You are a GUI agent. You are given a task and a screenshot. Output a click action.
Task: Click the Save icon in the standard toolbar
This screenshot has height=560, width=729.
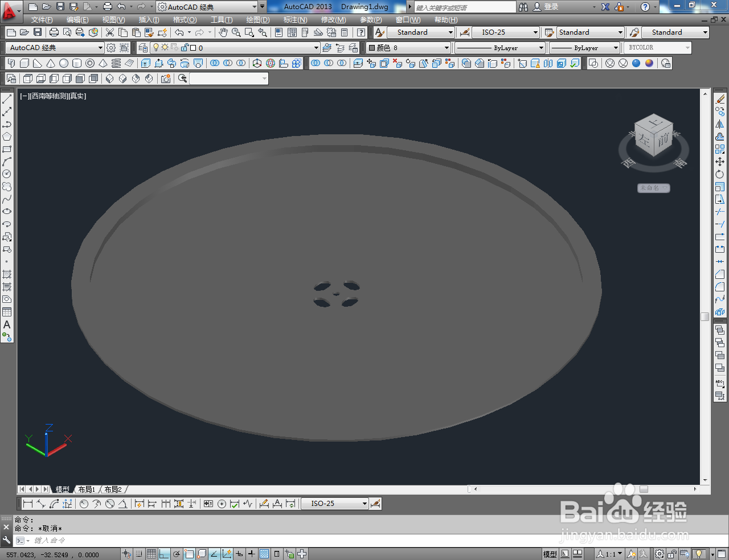tap(38, 32)
